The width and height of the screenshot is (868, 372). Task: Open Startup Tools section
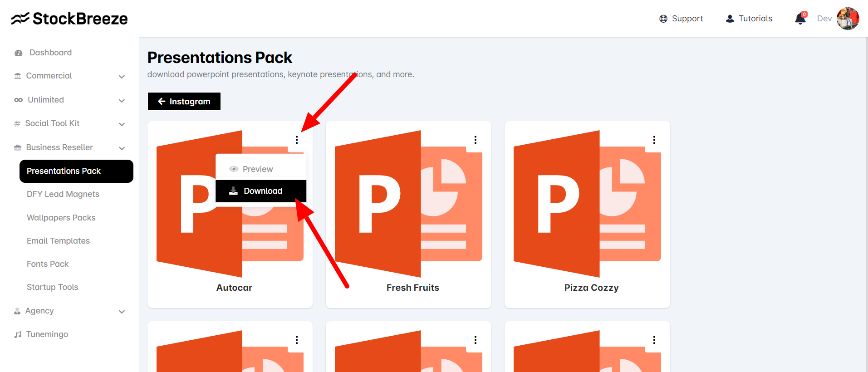click(x=53, y=287)
